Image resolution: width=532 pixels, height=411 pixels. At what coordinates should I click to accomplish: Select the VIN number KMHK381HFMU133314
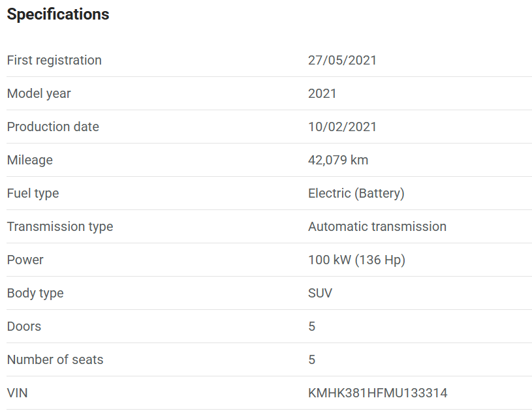[x=377, y=393]
